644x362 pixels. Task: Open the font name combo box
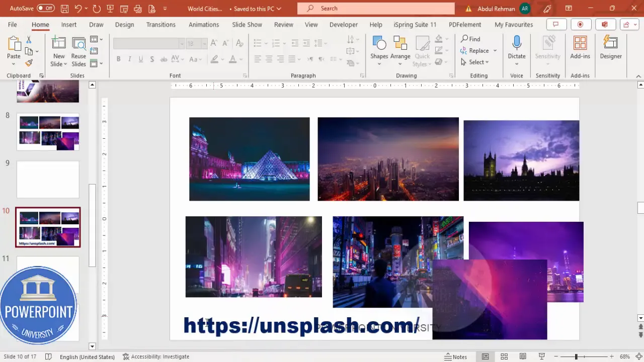pyautogui.click(x=149, y=44)
